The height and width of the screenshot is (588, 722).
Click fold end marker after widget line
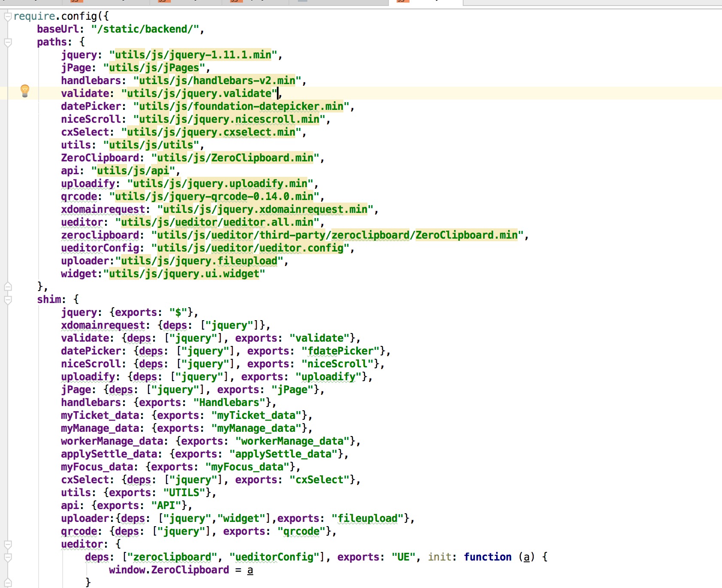pos(8,286)
